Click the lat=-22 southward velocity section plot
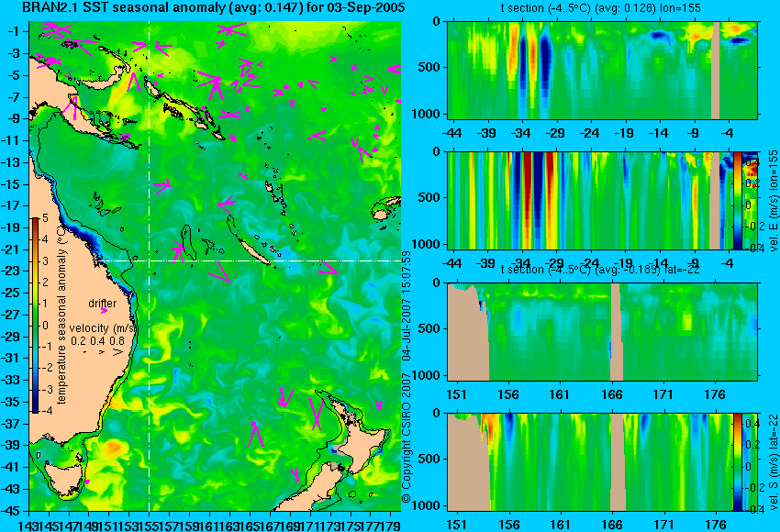 click(602, 462)
